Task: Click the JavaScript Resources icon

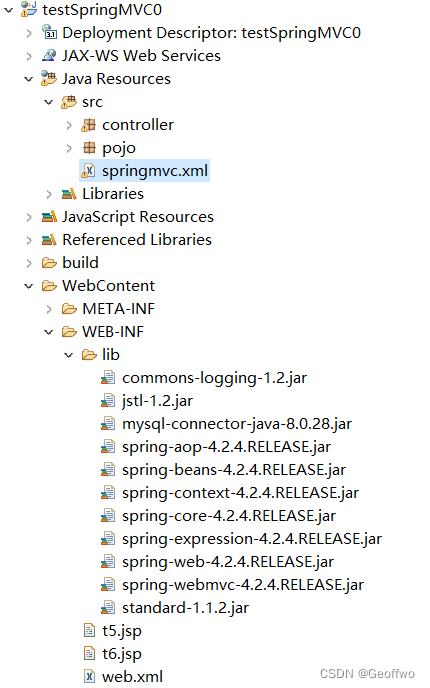Action: (x=49, y=217)
